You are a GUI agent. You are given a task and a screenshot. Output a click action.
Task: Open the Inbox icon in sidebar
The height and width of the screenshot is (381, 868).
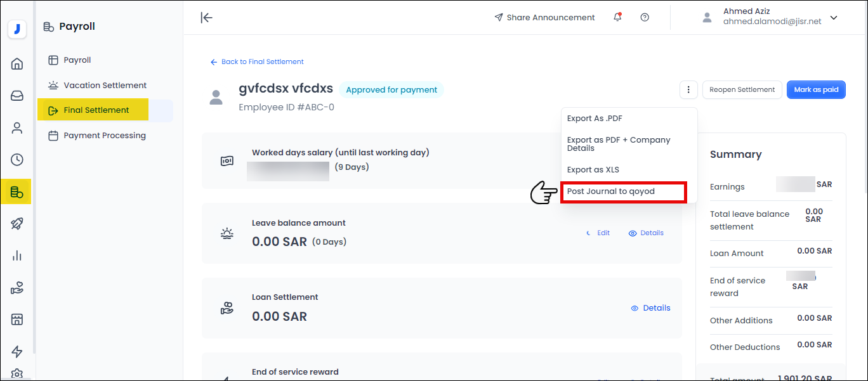pyautogui.click(x=17, y=96)
